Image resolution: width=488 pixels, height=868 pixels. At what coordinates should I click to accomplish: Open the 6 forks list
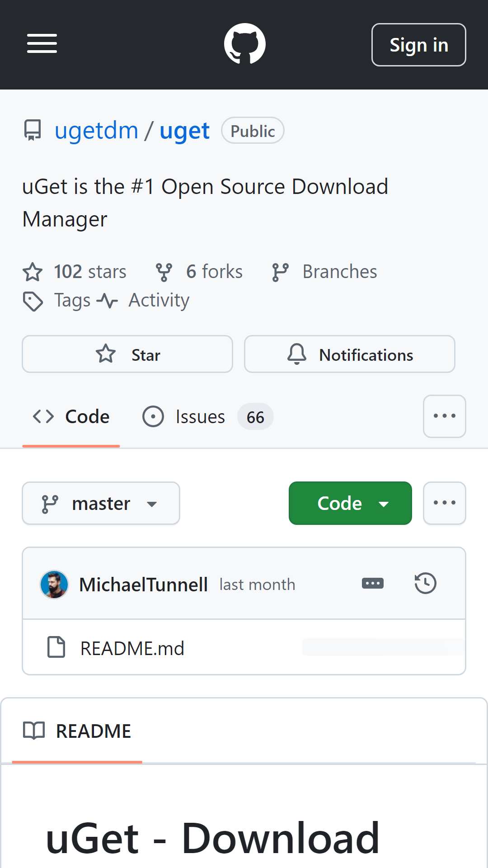199,272
